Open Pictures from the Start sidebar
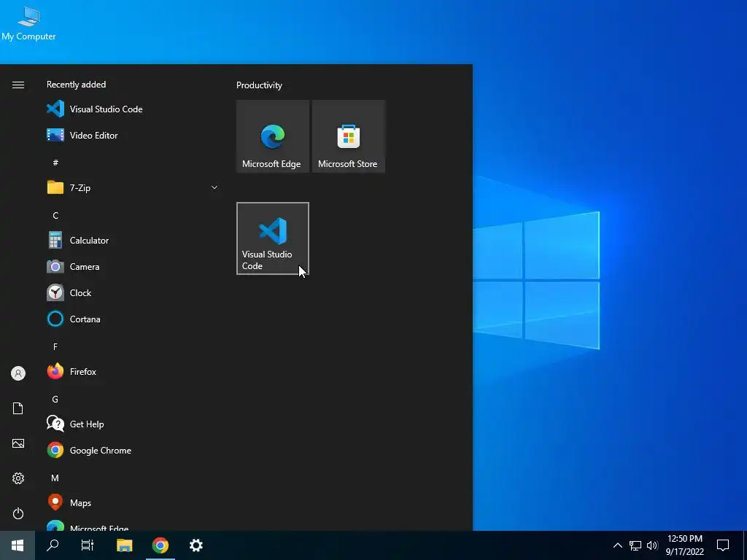This screenshot has height=560, width=747. point(18,443)
